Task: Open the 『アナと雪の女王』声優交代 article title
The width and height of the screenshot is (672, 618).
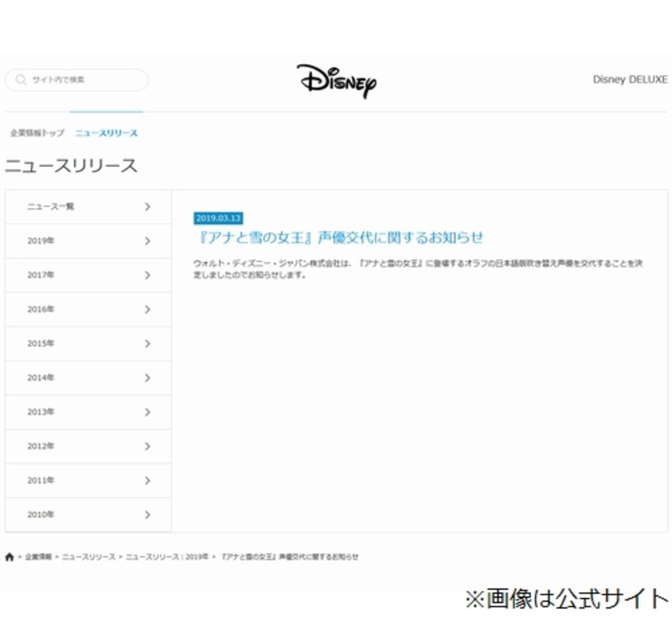Action: [339, 238]
